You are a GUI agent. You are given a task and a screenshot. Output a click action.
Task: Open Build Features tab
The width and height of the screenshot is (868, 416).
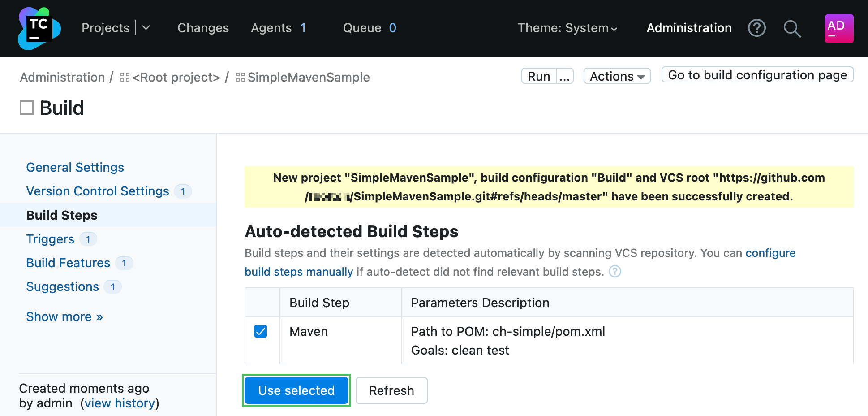[68, 263]
